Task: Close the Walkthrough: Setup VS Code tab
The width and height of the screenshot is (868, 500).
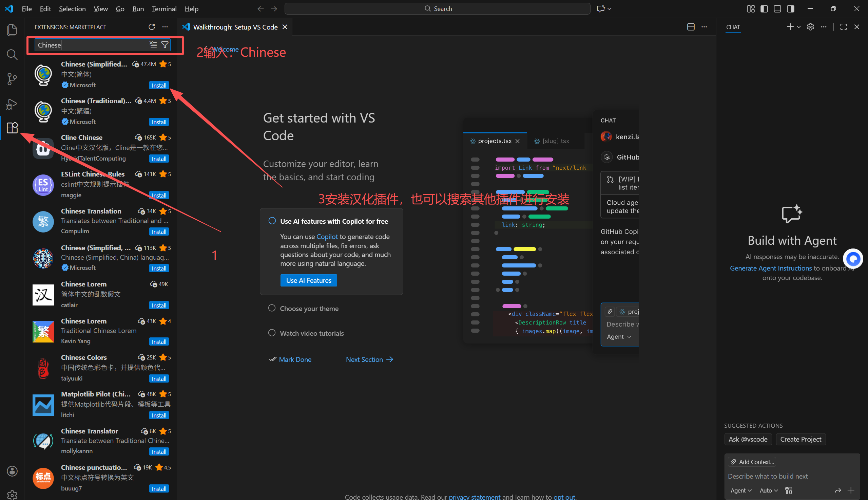Action: coord(285,27)
